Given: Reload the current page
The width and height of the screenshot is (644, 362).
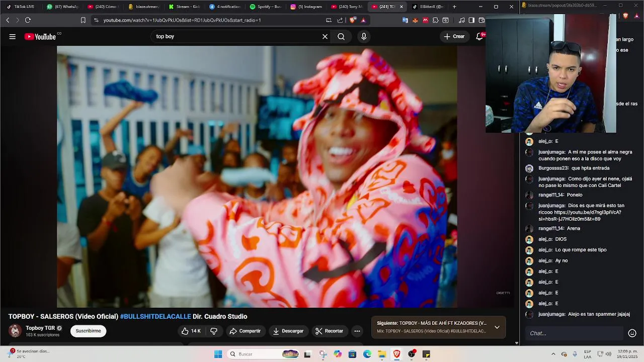Looking at the screenshot, I should 28,20.
